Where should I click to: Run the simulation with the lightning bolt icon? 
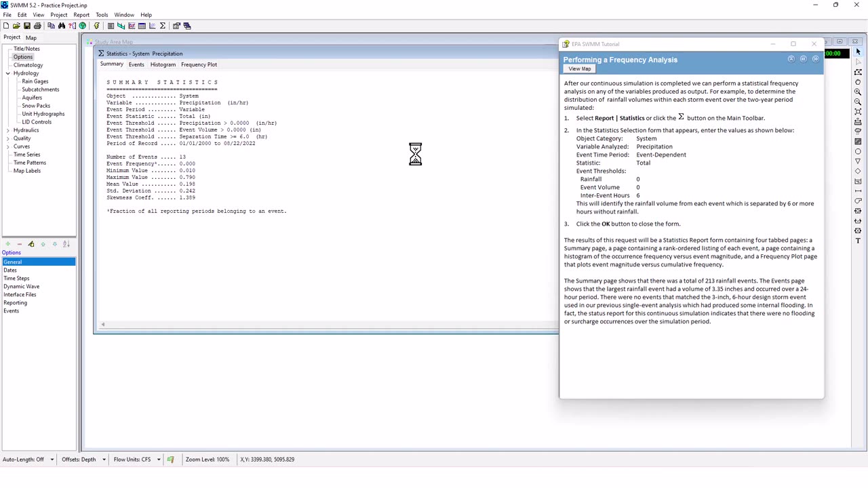click(x=97, y=26)
